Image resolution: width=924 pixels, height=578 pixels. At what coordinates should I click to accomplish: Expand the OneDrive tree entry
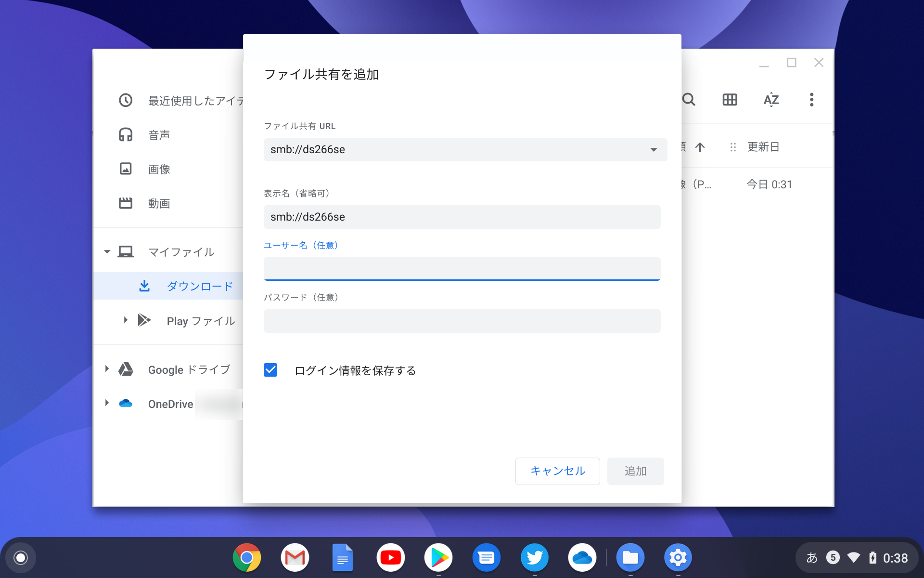coord(107,404)
